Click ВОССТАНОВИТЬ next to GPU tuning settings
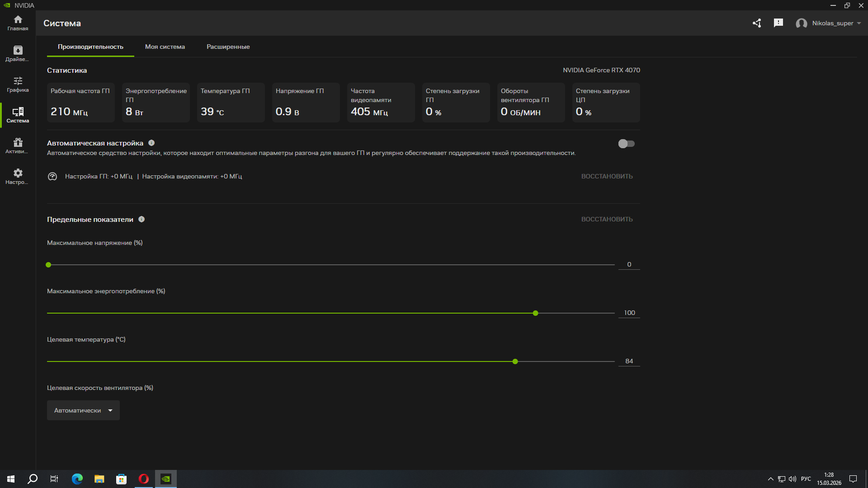The image size is (868, 488). pyautogui.click(x=607, y=176)
